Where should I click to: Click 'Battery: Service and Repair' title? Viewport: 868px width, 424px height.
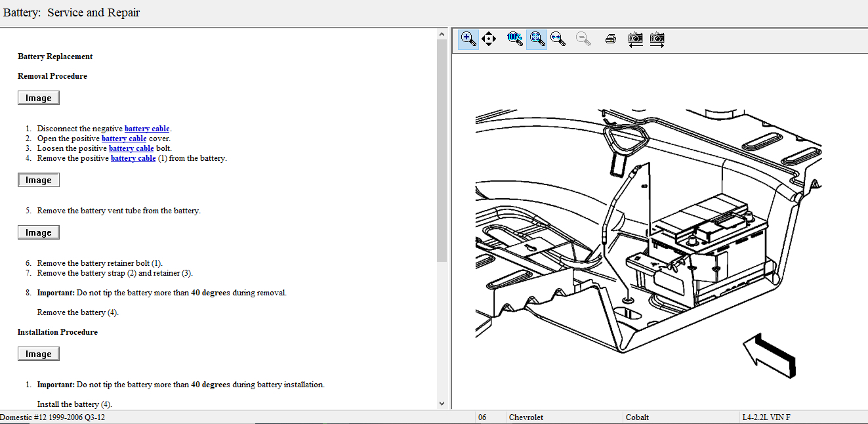[x=72, y=12]
